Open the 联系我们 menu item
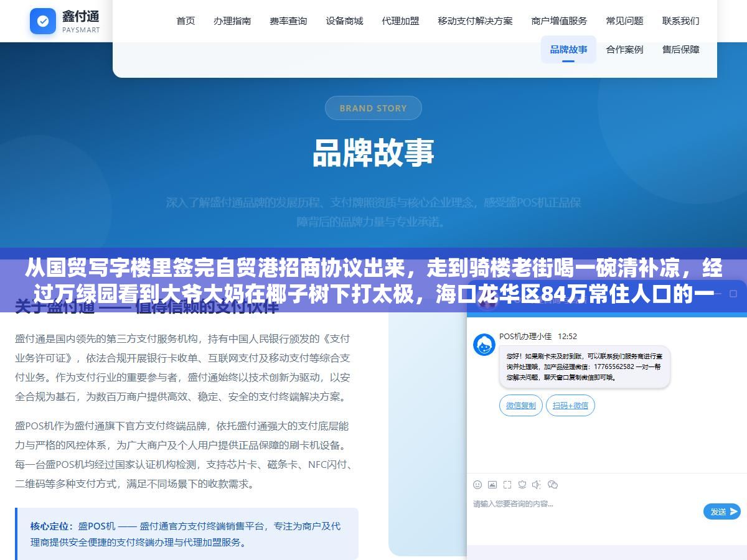This screenshot has width=747, height=560. (680, 21)
